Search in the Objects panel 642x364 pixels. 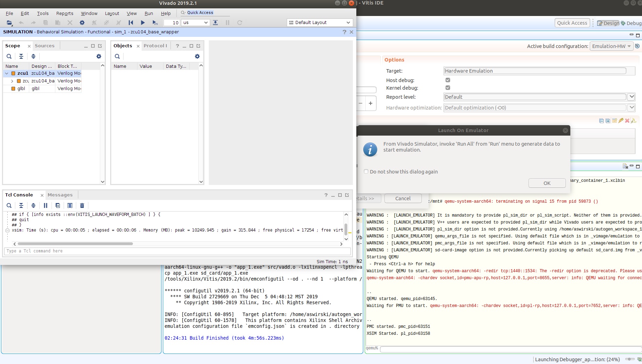pos(117,56)
